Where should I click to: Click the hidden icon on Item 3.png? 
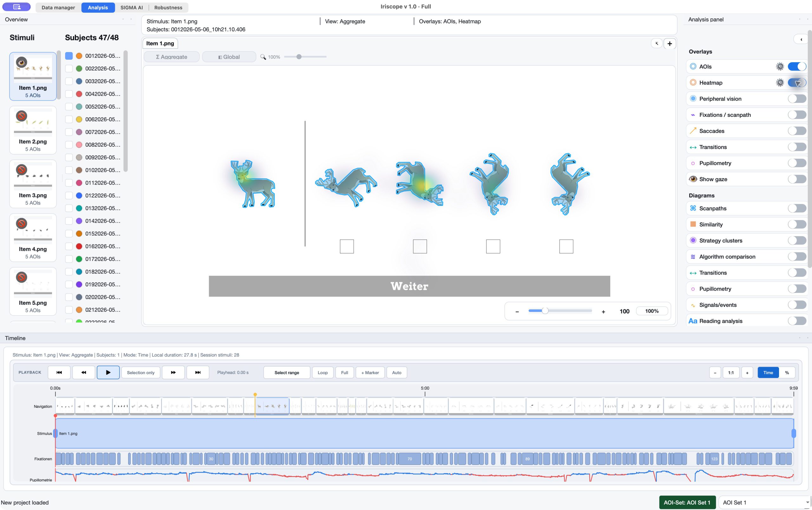pos(22,170)
